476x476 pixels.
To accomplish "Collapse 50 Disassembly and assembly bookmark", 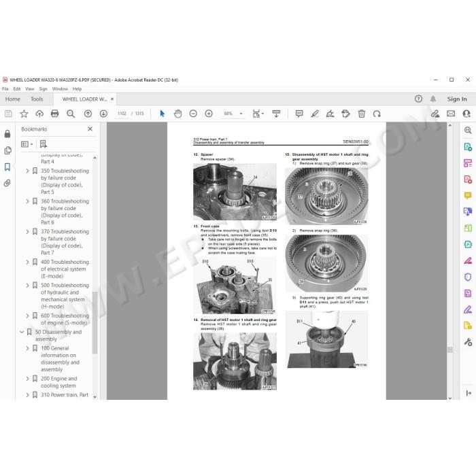I will click(22, 332).
